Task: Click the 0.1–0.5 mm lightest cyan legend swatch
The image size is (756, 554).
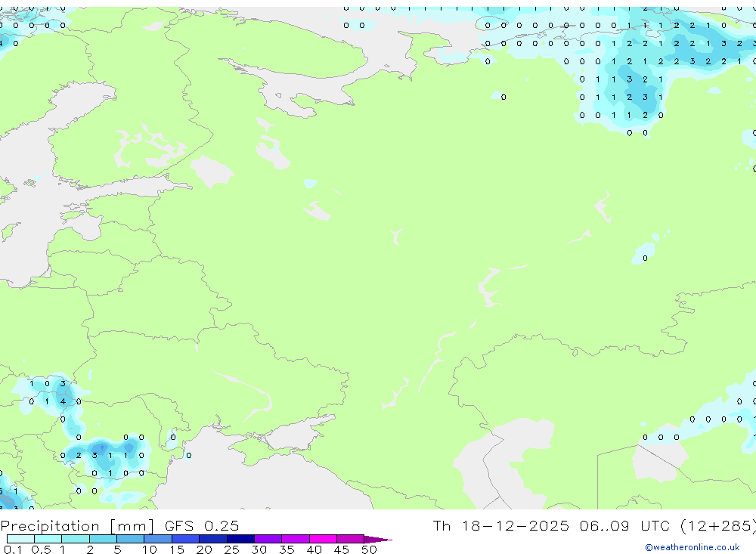Action: pyautogui.click(x=20, y=539)
